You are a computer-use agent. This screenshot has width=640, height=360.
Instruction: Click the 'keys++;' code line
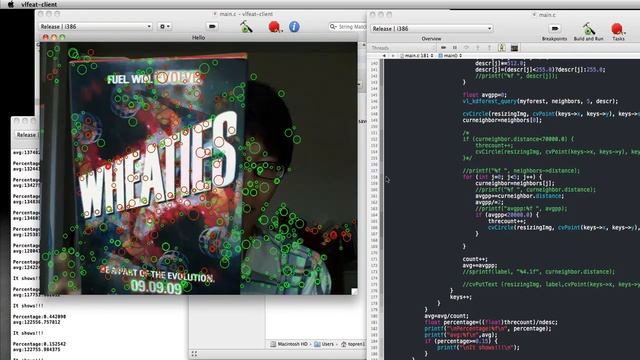[460, 297]
